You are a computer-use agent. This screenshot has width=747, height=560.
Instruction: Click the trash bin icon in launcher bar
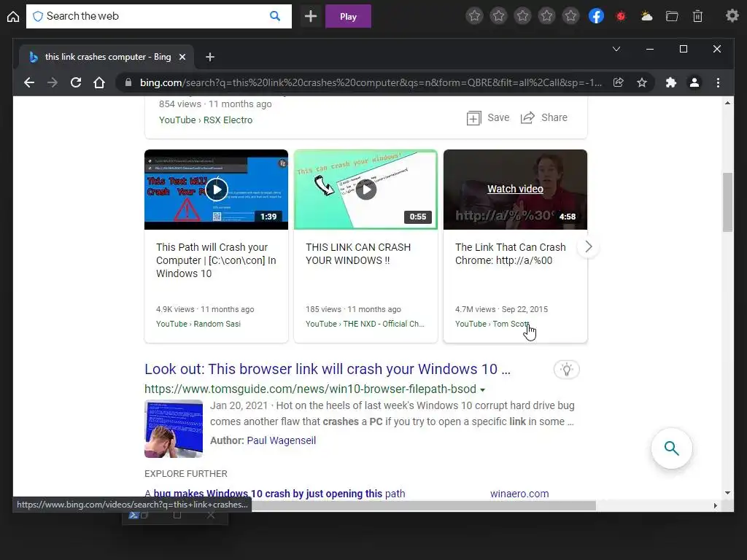[697, 17]
